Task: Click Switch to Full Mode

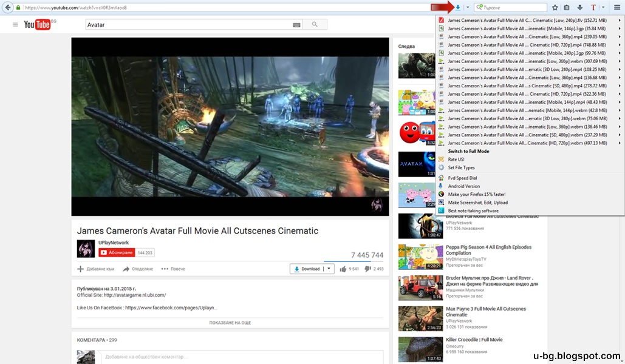Action: tap(468, 151)
